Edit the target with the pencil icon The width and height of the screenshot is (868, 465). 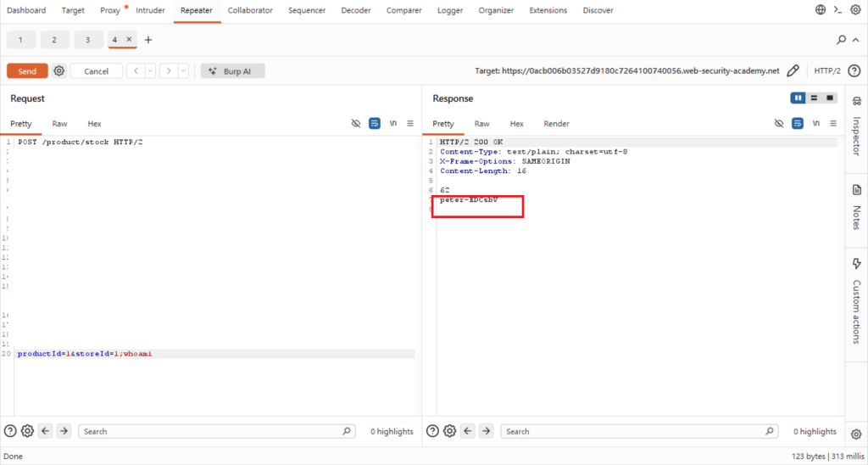tap(793, 71)
